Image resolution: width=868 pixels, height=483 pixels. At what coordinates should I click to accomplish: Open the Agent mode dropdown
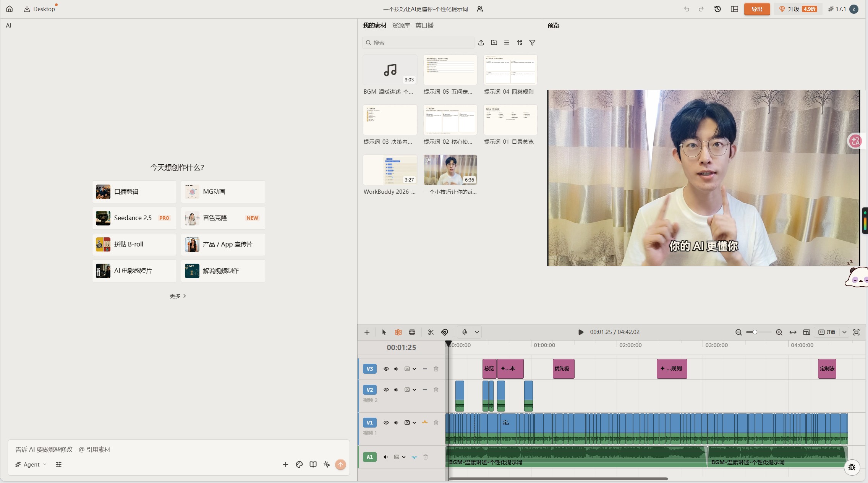tap(31, 464)
